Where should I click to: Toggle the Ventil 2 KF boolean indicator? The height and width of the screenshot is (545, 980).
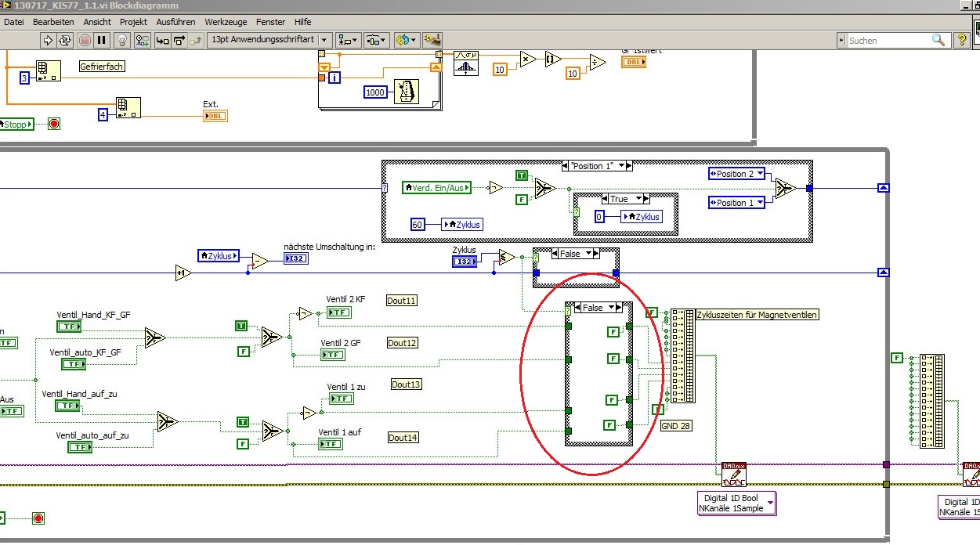(x=338, y=313)
